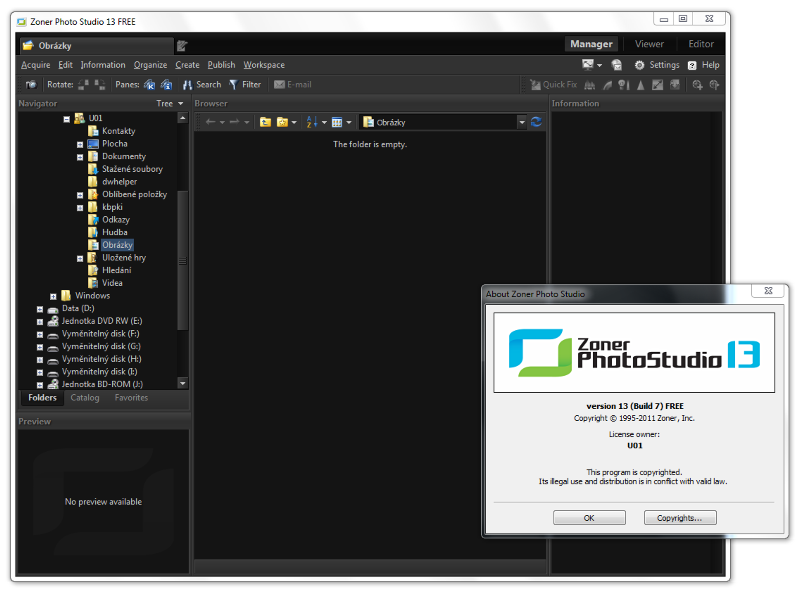Open the Organize menu
Image resolution: width=800 pixels, height=592 pixels.
point(151,65)
